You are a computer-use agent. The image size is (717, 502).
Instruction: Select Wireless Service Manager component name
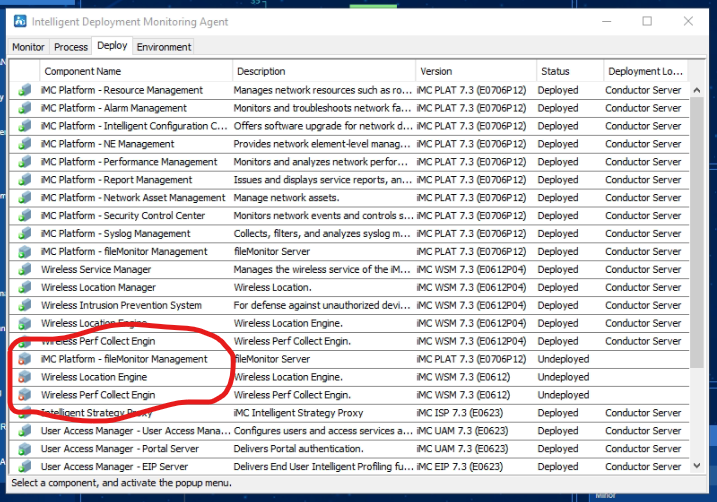pyautogui.click(x=96, y=269)
